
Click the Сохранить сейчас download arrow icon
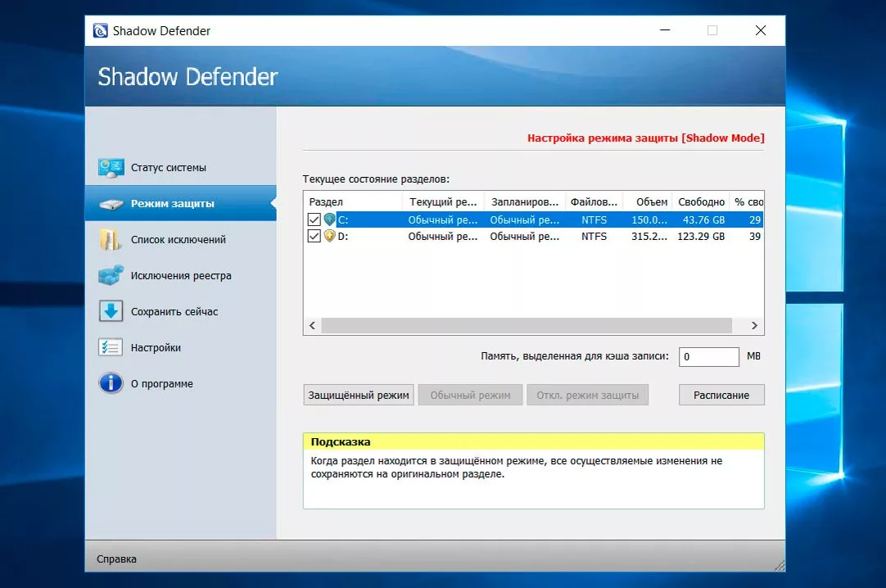click(x=111, y=311)
